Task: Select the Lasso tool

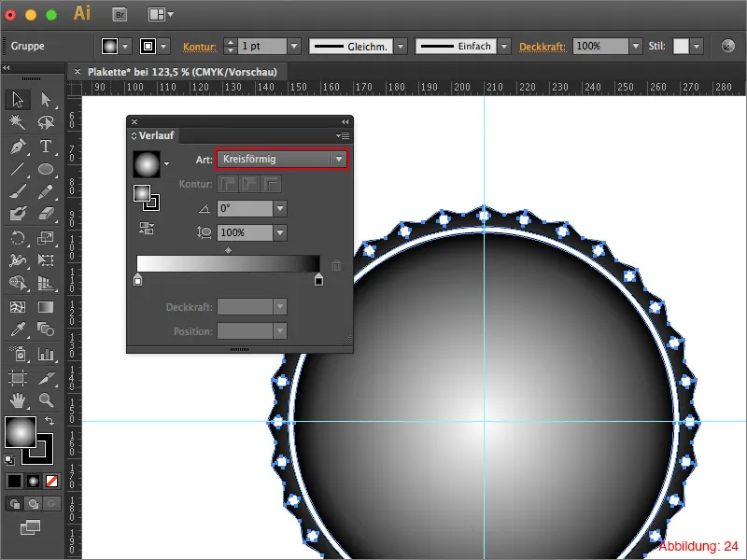Action: pyautogui.click(x=46, y=122)
